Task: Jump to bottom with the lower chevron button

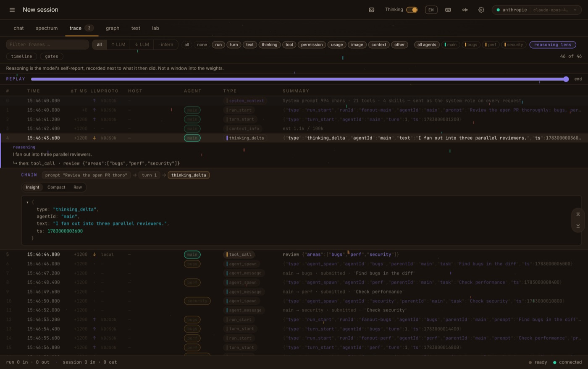Action: coord(578,226)
